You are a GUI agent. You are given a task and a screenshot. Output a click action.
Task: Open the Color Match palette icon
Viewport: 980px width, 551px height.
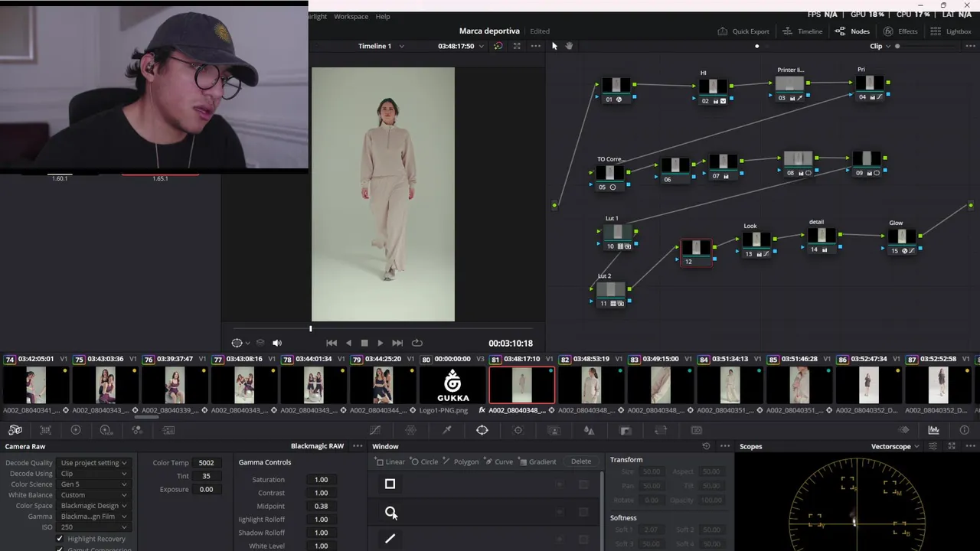[x=45, y=430]
